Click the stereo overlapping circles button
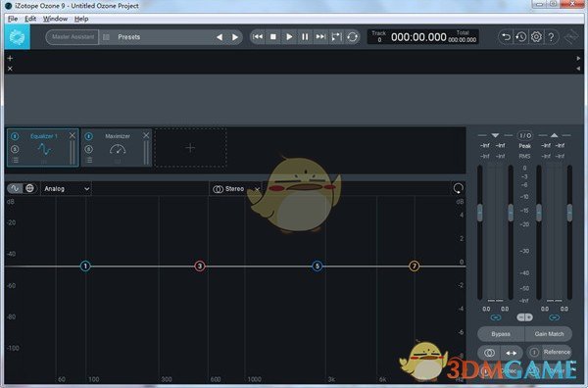 coord(489,353)
